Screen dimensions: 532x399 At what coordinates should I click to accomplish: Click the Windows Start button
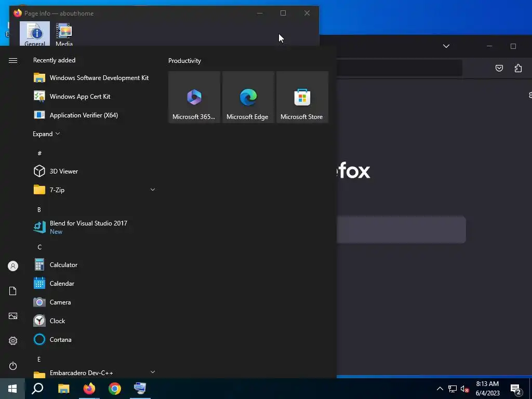tap(12, 389)
